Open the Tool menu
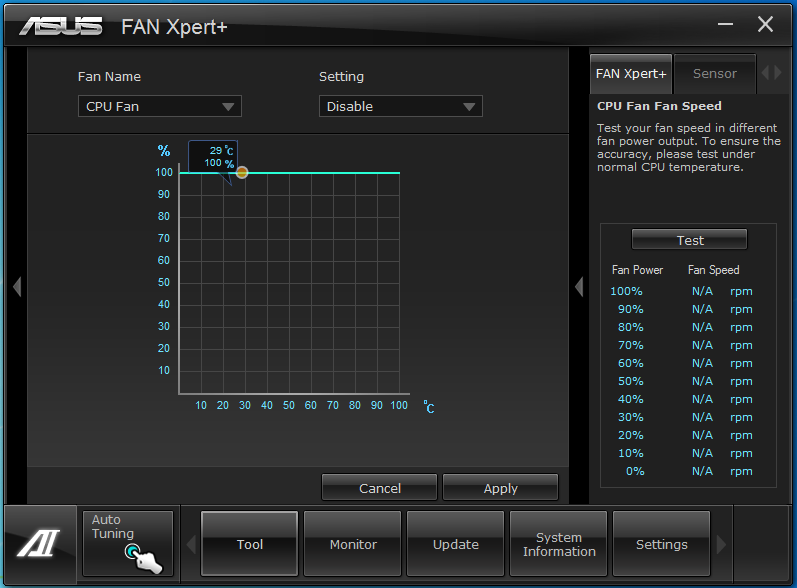 [x=250, y=544]
